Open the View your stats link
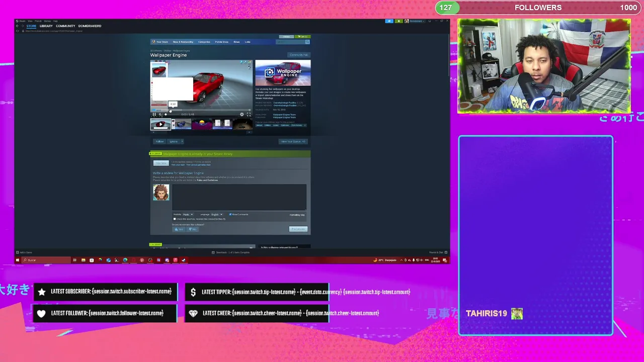Image resolution: width=644 pixels, height=362 pixels. click(178, 165)
